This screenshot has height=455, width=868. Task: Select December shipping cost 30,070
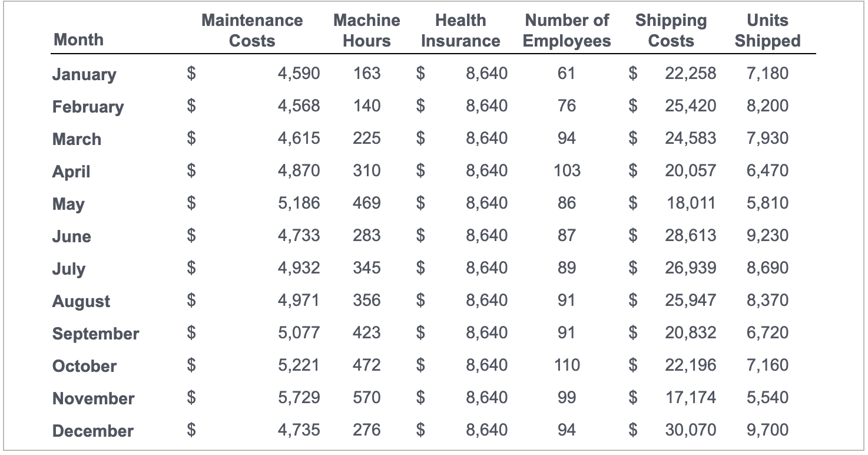[691, 430]
